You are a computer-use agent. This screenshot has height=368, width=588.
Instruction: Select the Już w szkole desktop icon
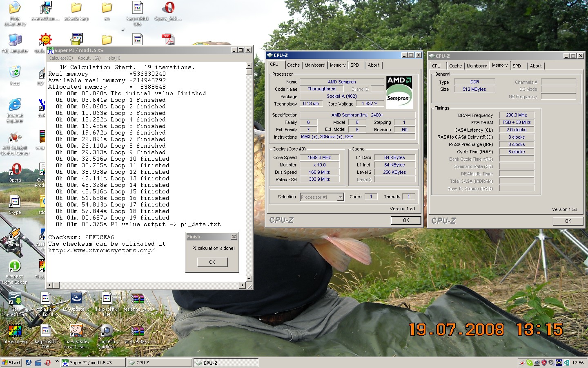[76, 337]
